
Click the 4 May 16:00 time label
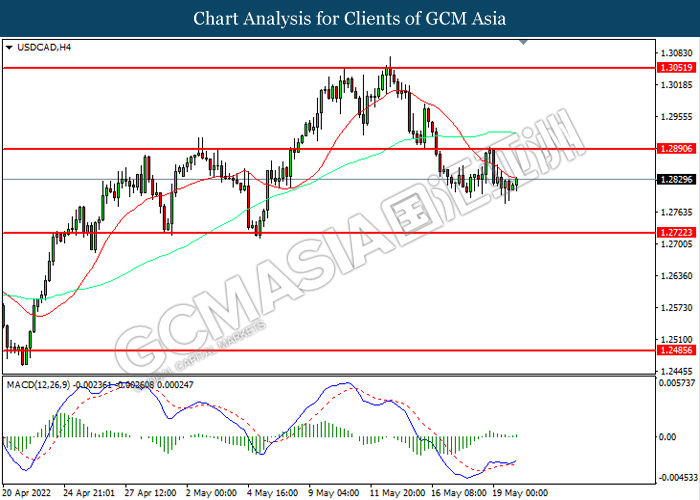click(x=273, y=493)
